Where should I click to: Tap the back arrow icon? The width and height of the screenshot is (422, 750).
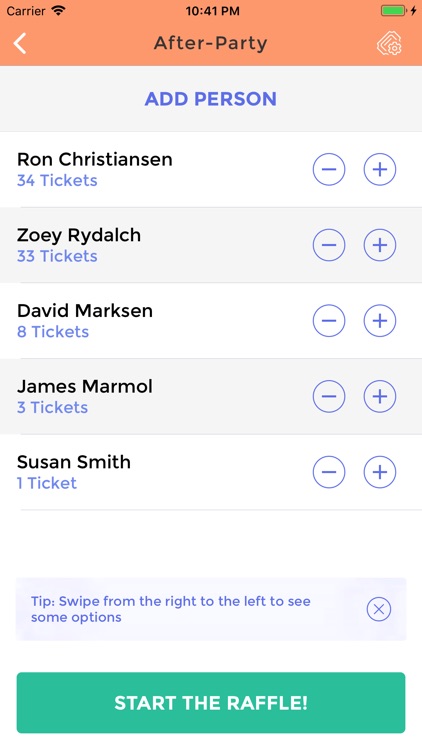click(20, 44)
